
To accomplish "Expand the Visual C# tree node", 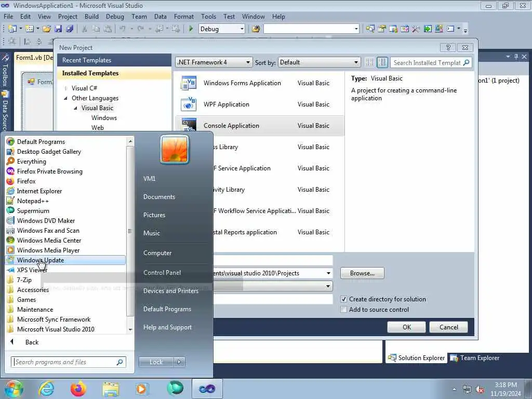I will pyautogui.click(x=65, y=88).
